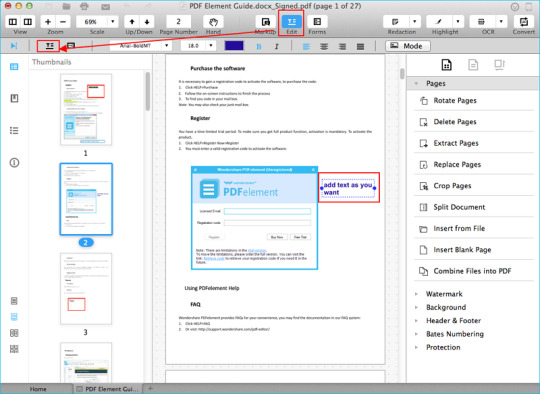Click the Convert icon
Image resolution: width=540 pixels, height=394 pixels.
click(523, 22)
